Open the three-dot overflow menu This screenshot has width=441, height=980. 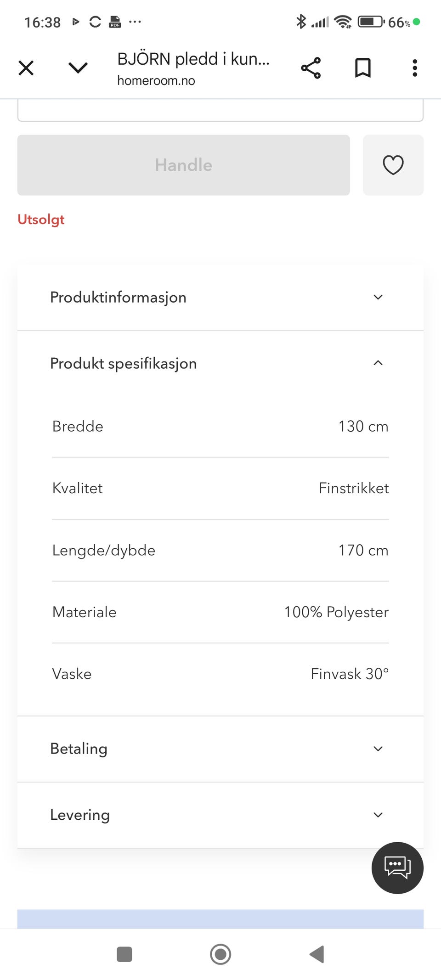[415, 68]
